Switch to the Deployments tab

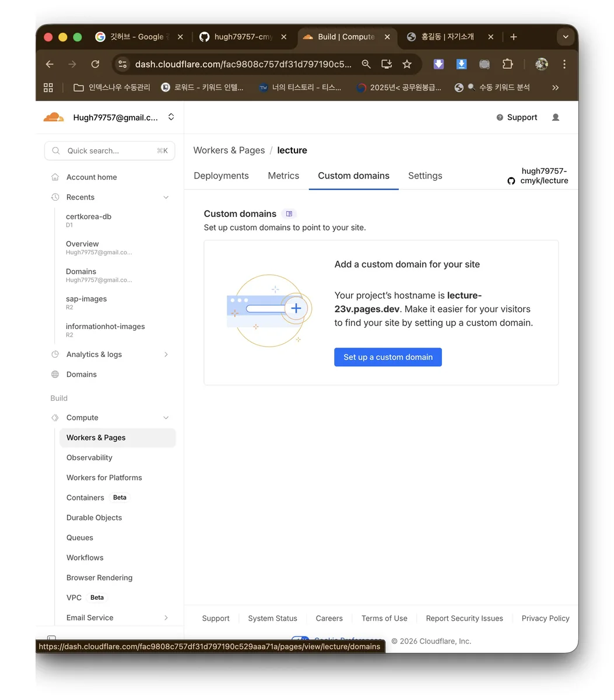click(x=221, y=176)
